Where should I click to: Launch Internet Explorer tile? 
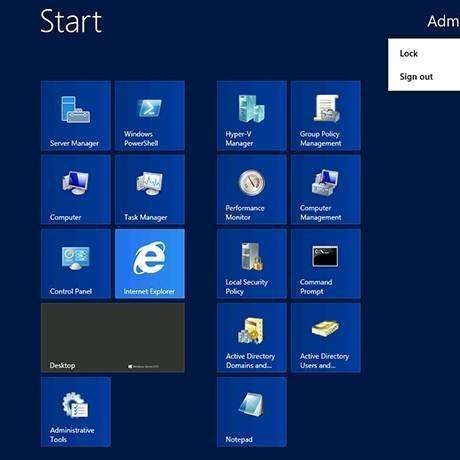pyautogui.click(x=150, y=264)
